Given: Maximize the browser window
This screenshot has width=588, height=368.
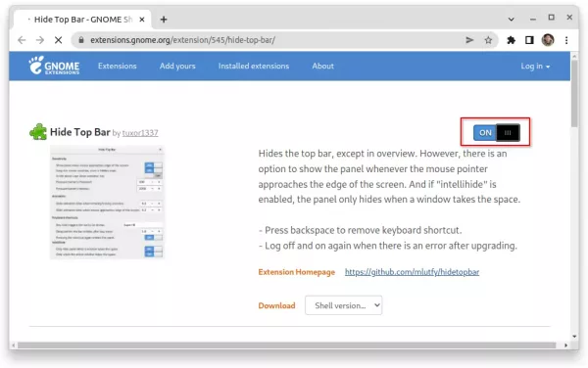Looking at the screenshot, I should (551, 18).
